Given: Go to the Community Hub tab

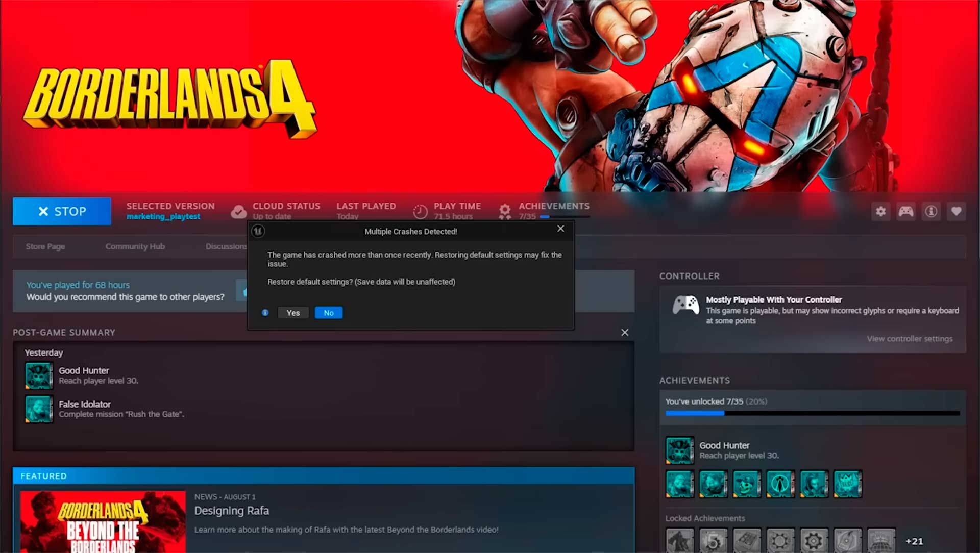Looking at the screenshot, I should tap(135, 246).
